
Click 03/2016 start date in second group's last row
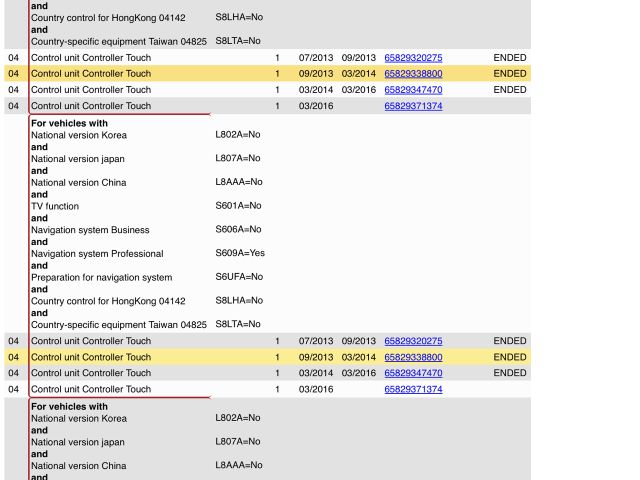click(315, 389)
